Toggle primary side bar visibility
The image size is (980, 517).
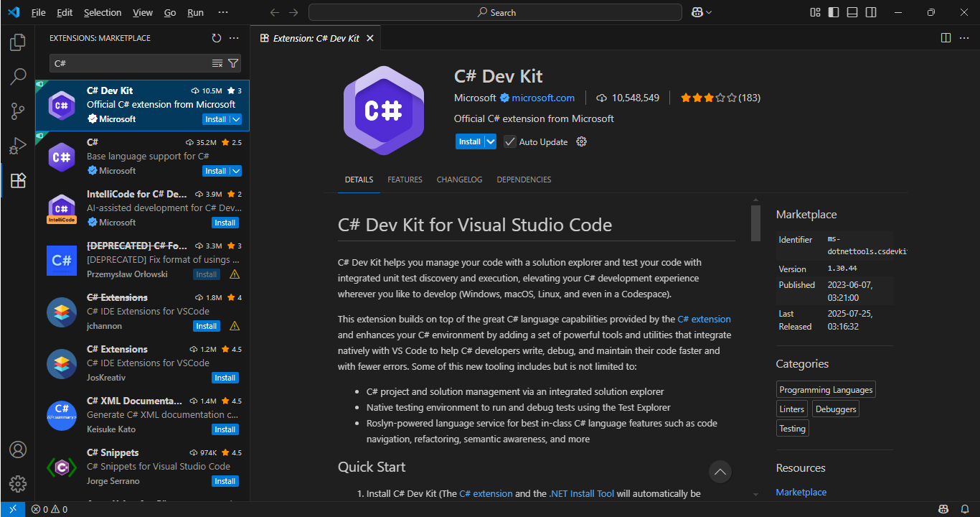[834, 12]
